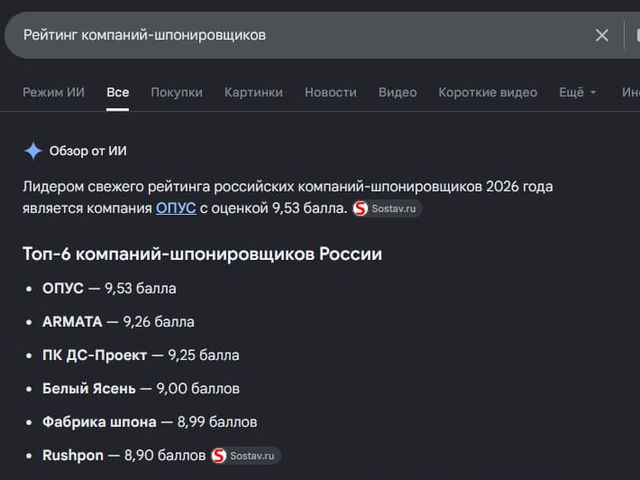Select the 'Все' tab
Viewport: 640px width, 480px height.
118,92
